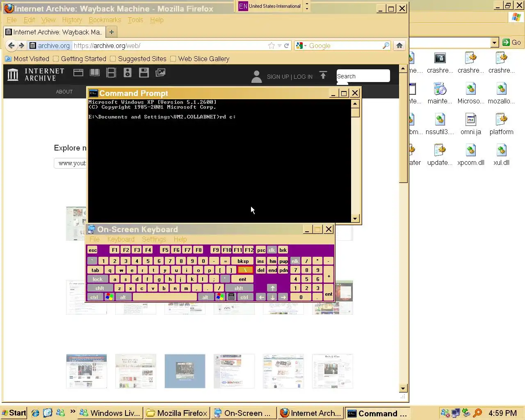The height and width of the screenshot is (420, 525).
Task: Toggle the lock key on on-screen keyboard
Action: click(x=98, y=279)
